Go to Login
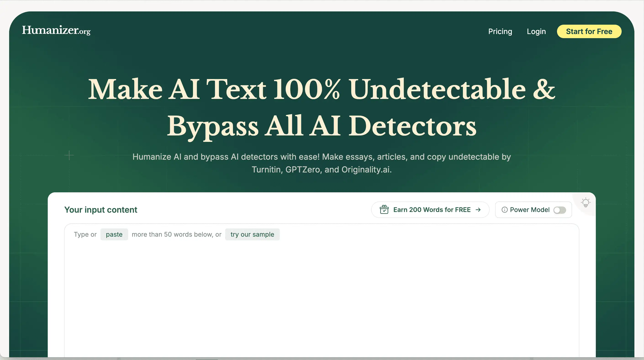This screenshot has width=644, height=360. coord(536,32)
